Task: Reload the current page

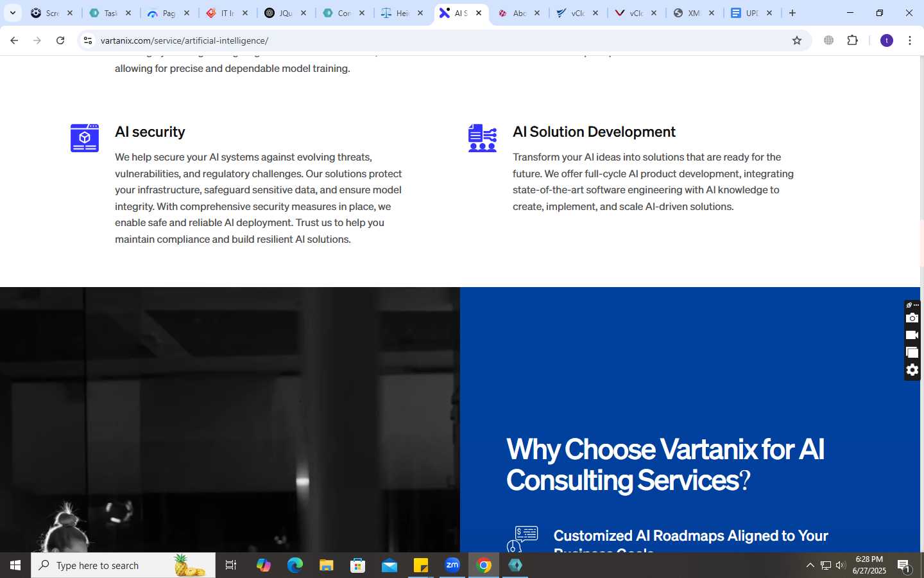Action: (x=60, y=40)
